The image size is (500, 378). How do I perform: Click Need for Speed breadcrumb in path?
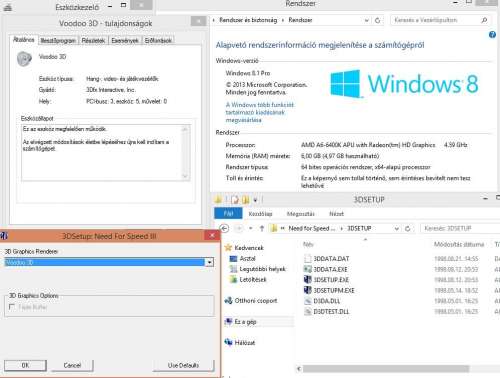click(x=312, y=228)
